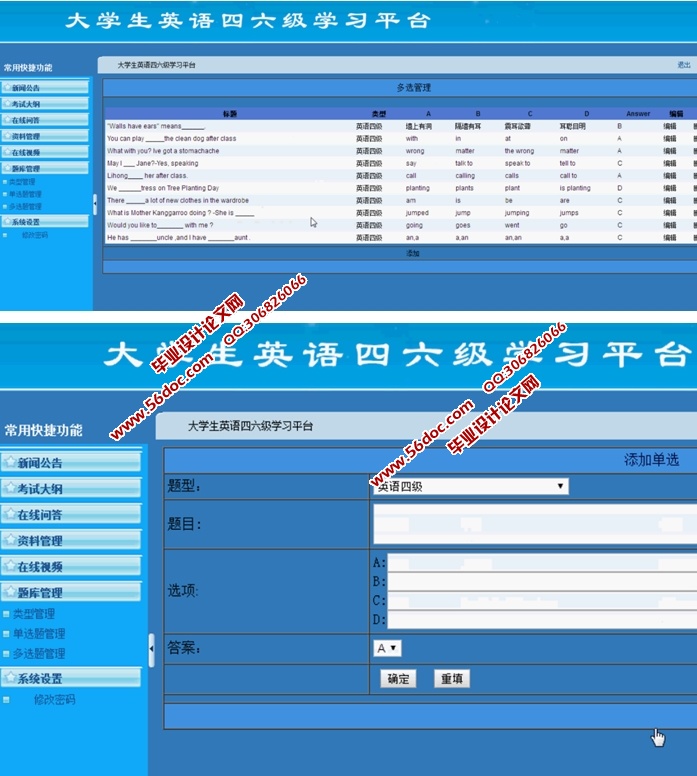697x776 pixels.
Task: Click option cell "the wrong" in the table
Action: click(519, 151)
